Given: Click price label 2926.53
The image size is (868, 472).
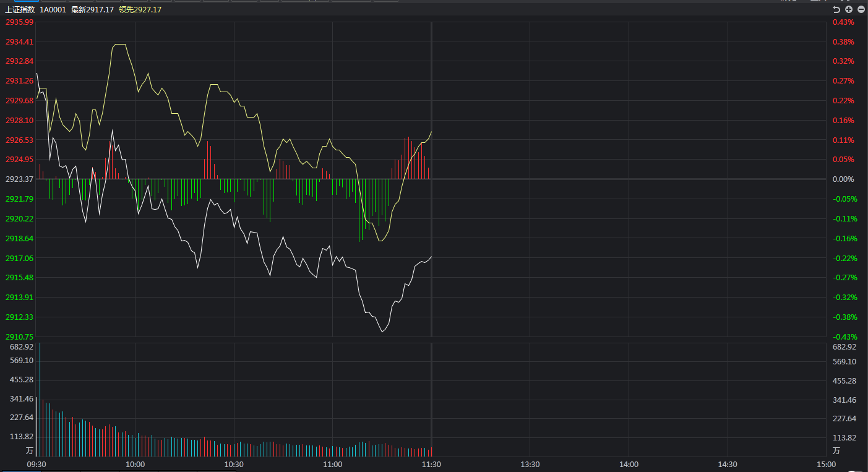Looking at the screenshot, I should 19,140.
